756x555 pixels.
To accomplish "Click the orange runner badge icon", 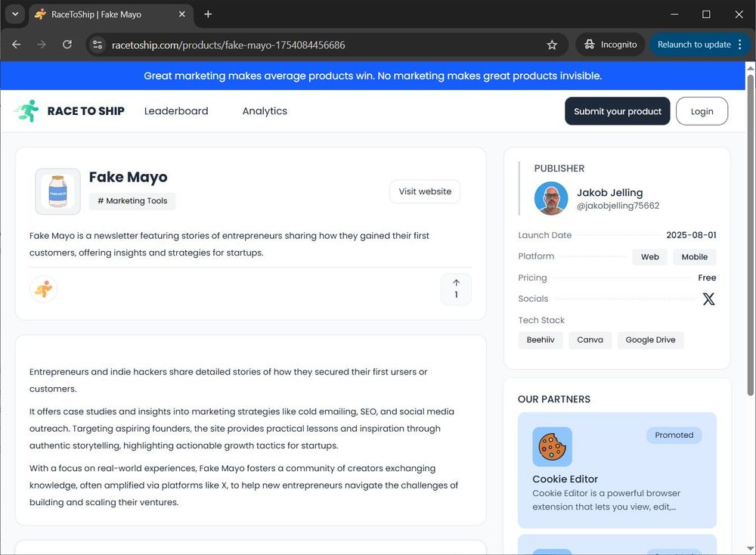I will click(x=43, y=290).
